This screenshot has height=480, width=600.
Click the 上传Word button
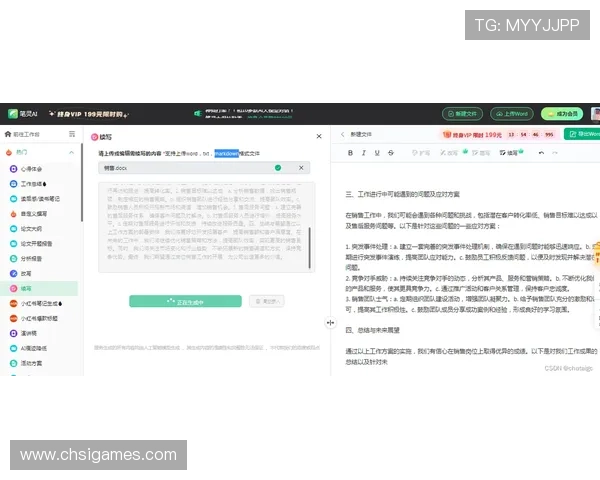point(511,114)
